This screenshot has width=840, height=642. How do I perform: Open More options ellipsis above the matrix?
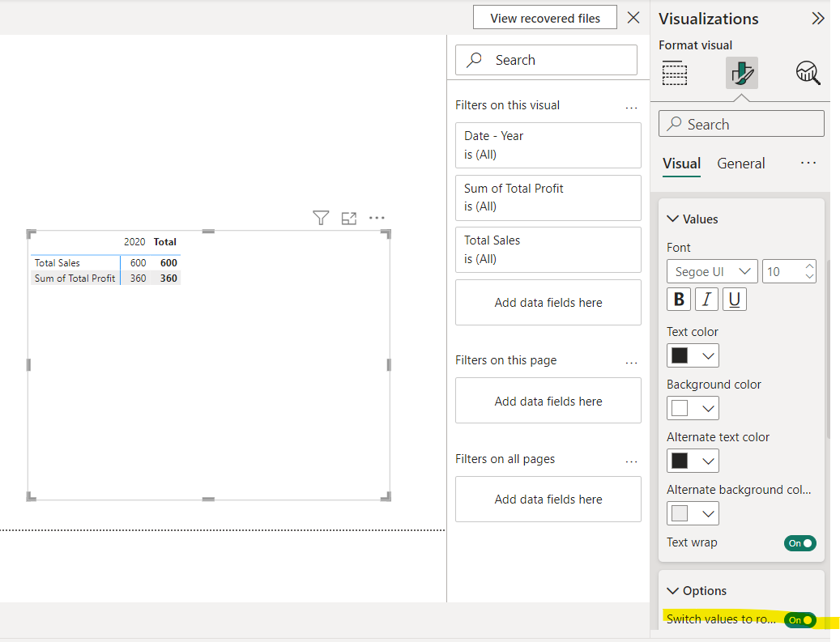click(x=377, y=218)
